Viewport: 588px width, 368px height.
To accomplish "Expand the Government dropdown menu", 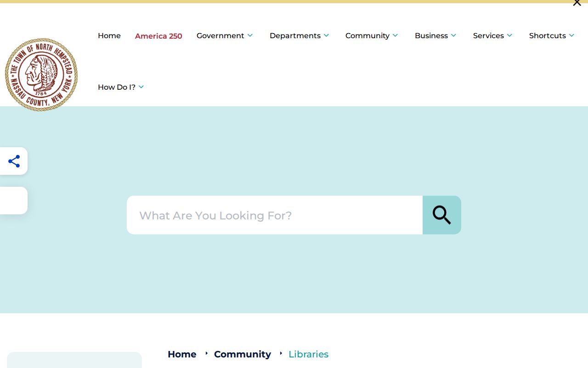I will (x=225, y=35).
